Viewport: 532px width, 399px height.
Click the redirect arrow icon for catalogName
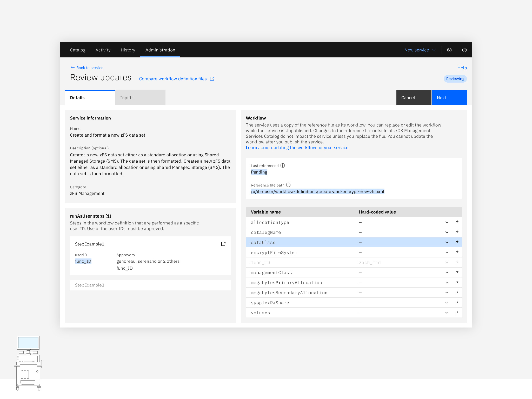tap(457, 232)
